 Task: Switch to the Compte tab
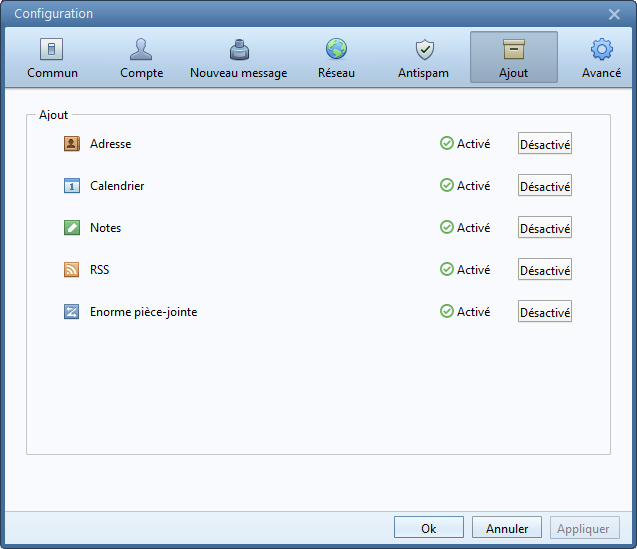coord(142,58)
